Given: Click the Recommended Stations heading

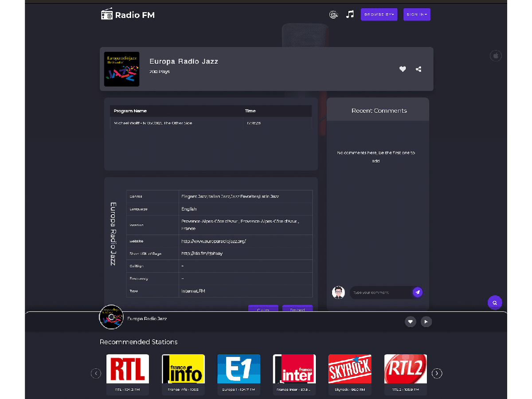Looking at the screenshot, I should pyautogui.click(x=139, y=342).
